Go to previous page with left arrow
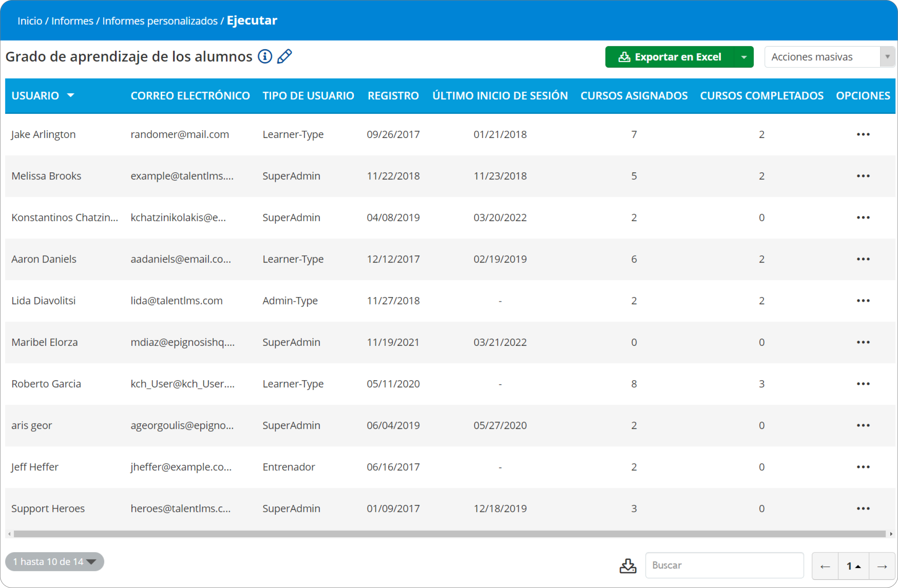The height and width of the screenshot is (588, 898). click(825, 566)
